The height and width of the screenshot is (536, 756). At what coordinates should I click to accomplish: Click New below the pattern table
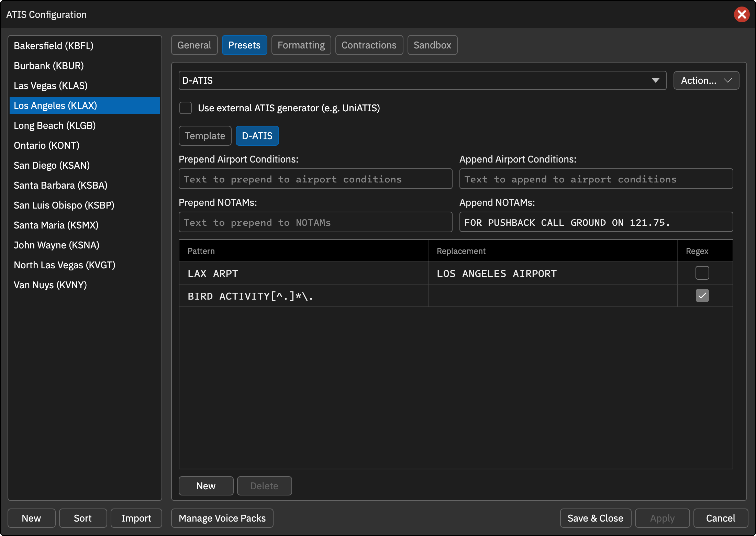(206, 486)
